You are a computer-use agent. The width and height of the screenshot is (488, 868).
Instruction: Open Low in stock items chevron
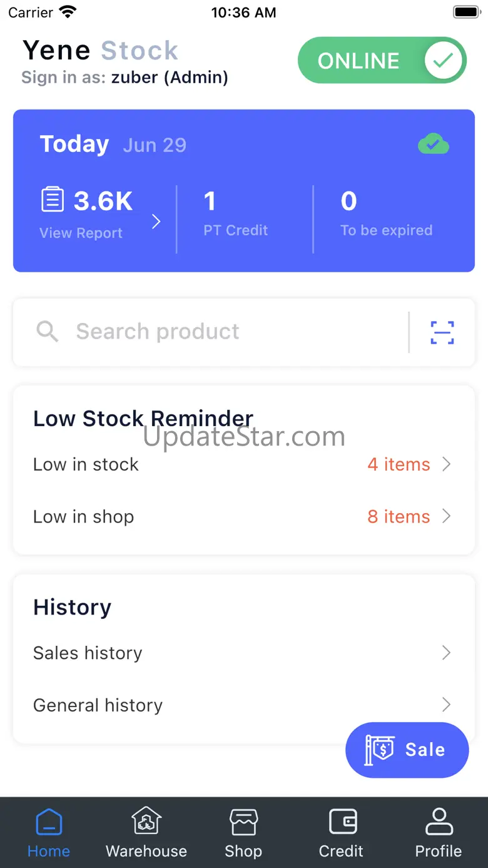(446, 464)
